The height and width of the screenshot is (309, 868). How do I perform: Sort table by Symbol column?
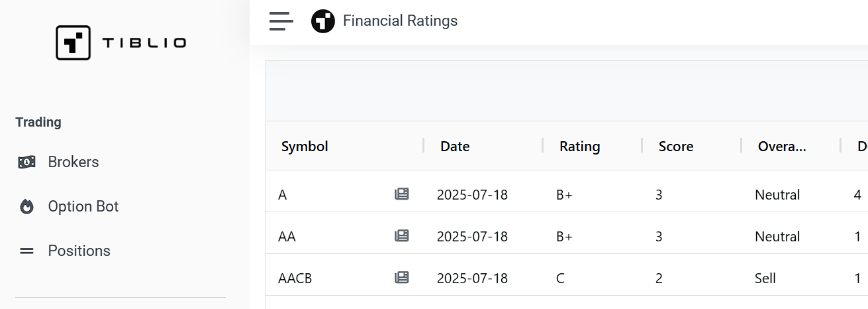305,147
